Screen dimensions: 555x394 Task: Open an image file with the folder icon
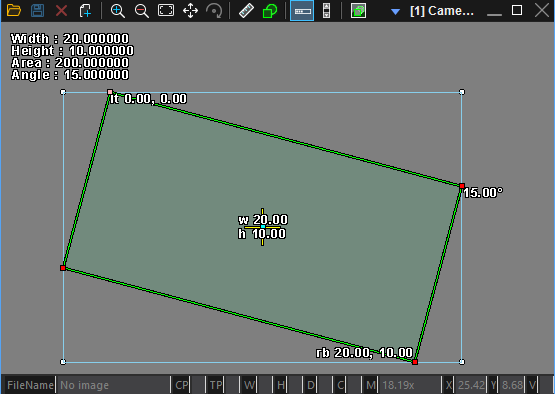pyautogui.click(x=14, y=11)
